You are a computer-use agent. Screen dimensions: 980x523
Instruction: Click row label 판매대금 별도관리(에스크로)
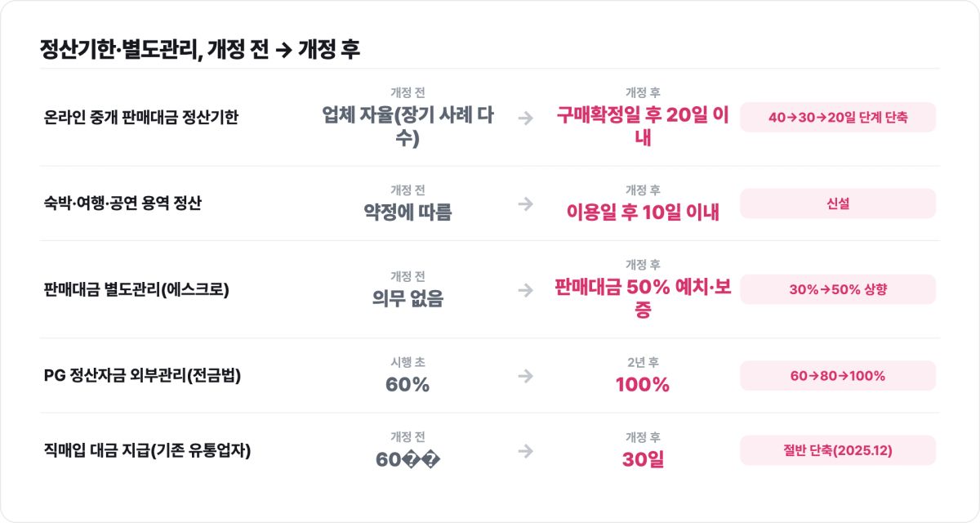[x=136, y=289]
